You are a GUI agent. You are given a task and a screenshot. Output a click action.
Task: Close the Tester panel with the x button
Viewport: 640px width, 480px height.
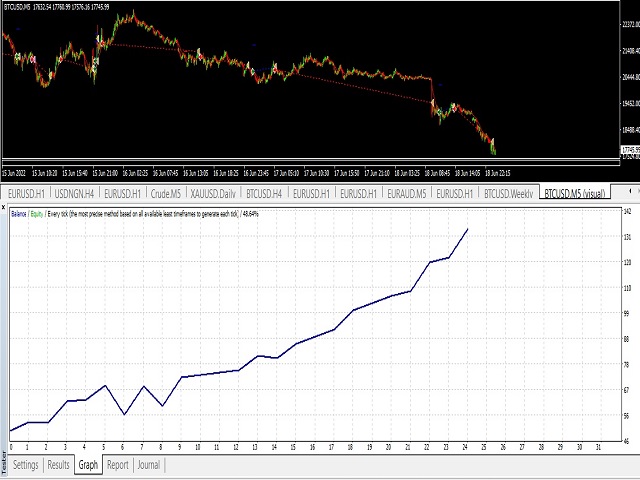pyautogui.click(x=3, y=207)
